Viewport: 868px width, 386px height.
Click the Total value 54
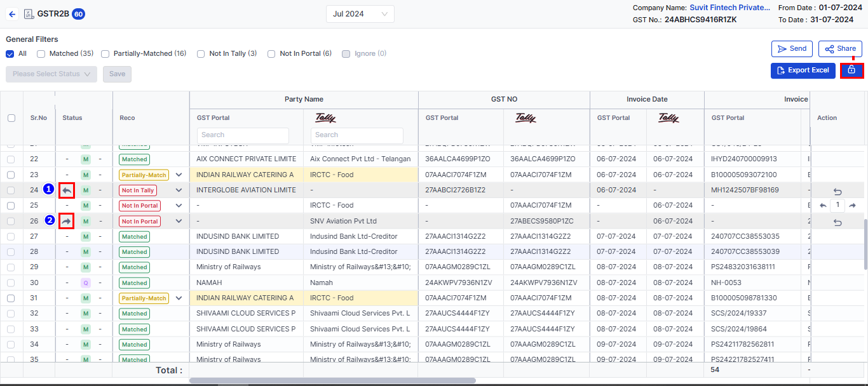pyautogui.click(x=715, y=369)
